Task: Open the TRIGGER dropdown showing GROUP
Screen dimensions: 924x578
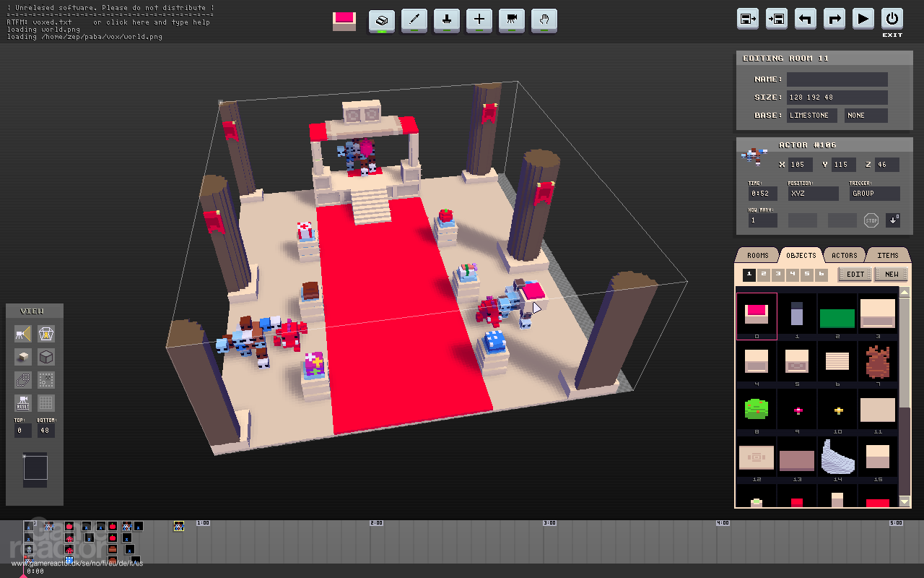Action: 873,194
